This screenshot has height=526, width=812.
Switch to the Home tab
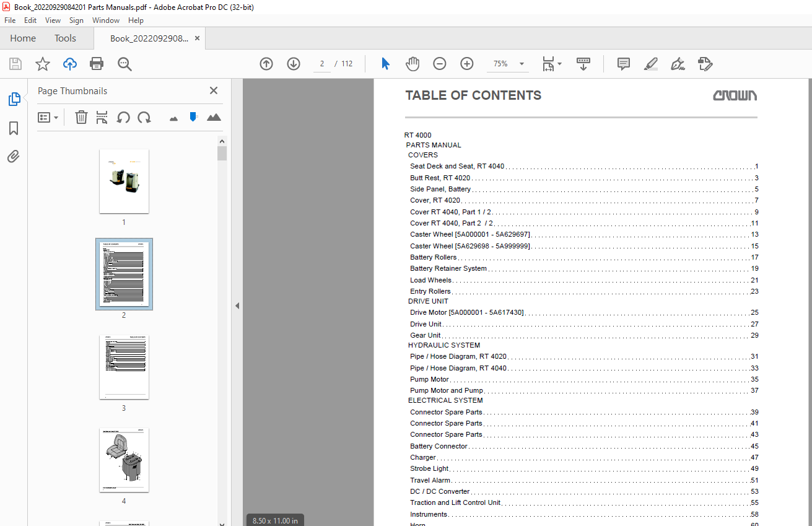(23, 38)
